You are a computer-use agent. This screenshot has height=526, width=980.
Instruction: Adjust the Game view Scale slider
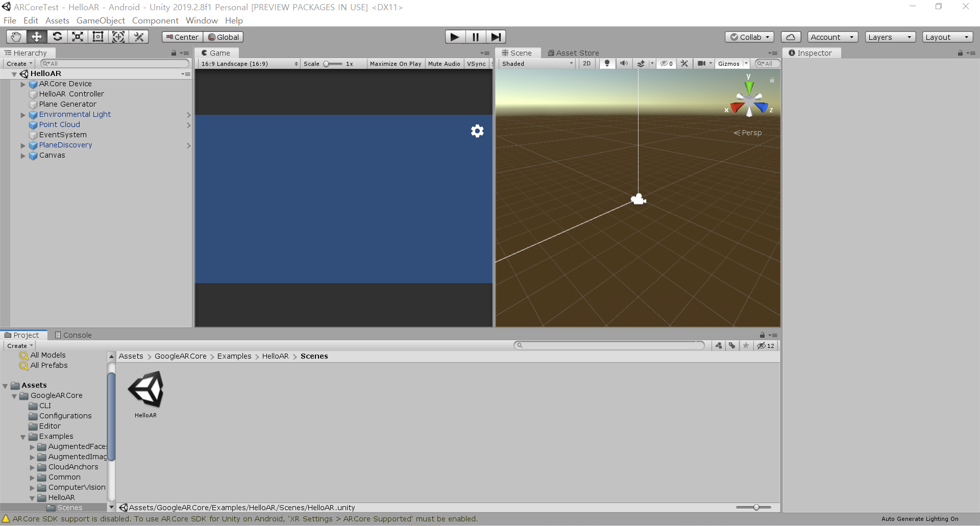333,64
